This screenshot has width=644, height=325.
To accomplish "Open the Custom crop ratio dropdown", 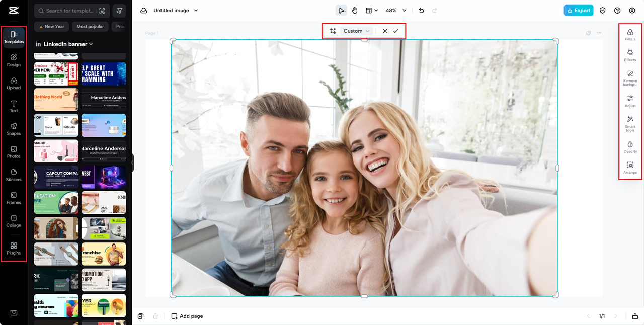I will point(356,31).
